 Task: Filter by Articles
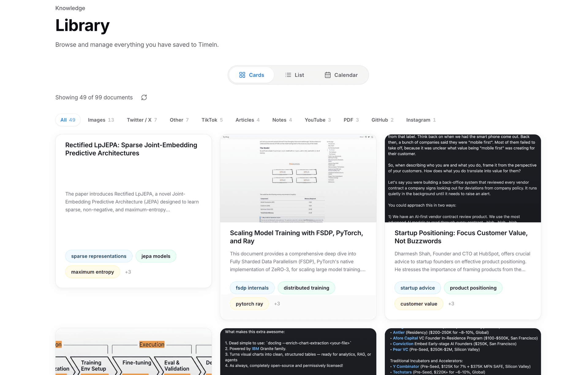point(247,120)
